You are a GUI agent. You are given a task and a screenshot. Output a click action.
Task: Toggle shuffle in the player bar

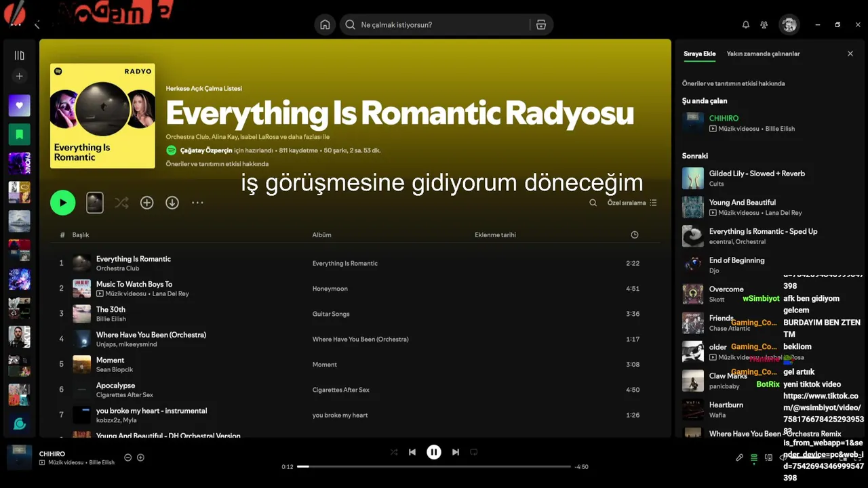click(x=394, y=452)
